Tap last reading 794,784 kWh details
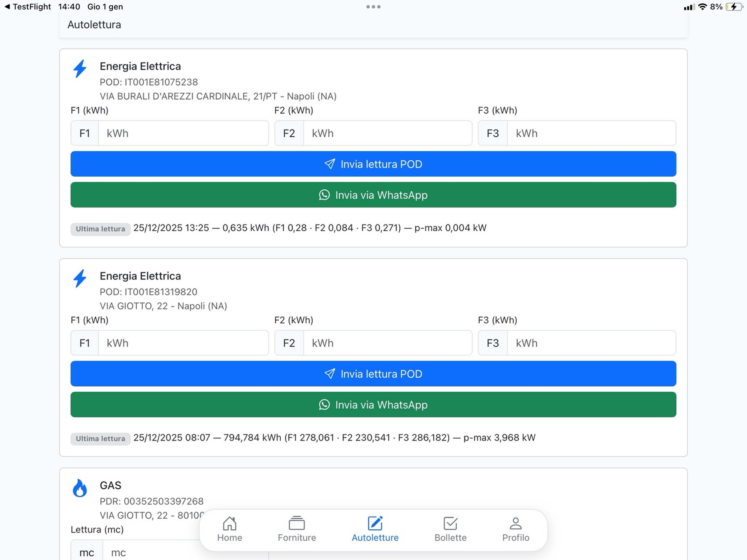Image resolution: width=747 pixels, height=560 pixels. click(x=334, y=438)
